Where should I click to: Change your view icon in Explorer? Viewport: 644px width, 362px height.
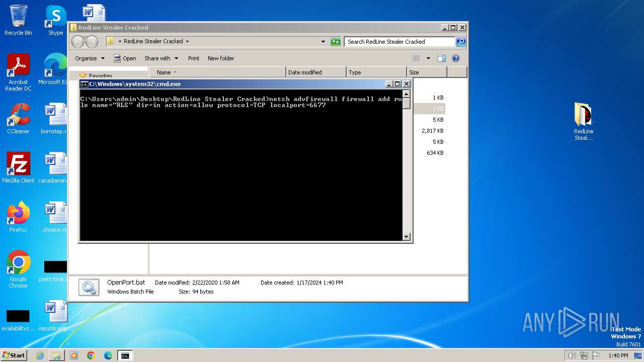(x=415, y=58)
